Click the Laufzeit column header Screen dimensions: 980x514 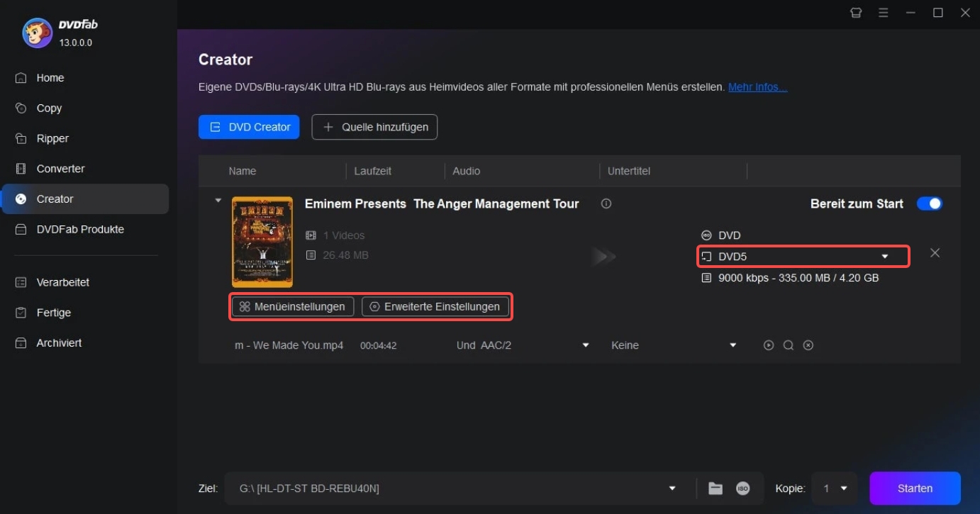click(x=373, y=171)
